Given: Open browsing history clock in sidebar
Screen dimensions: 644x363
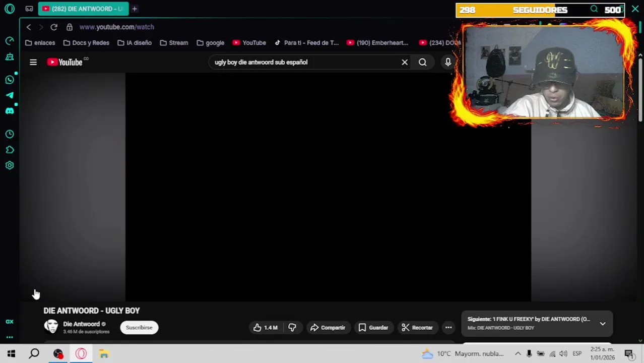Looking at the screenshot, I should coord(10,134).
